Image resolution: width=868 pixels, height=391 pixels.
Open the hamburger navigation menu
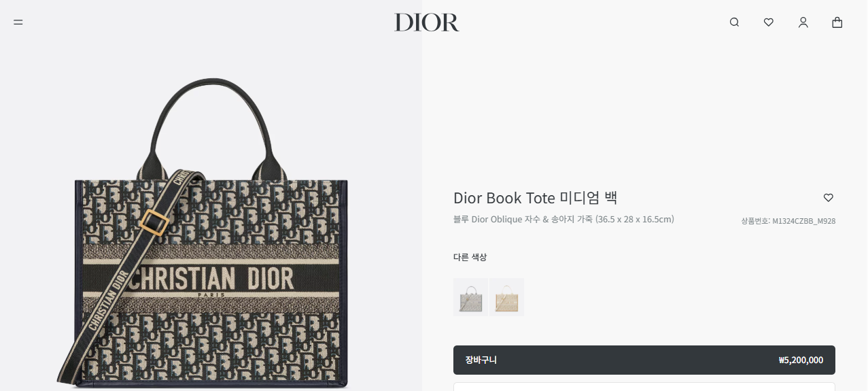point(18,22)
